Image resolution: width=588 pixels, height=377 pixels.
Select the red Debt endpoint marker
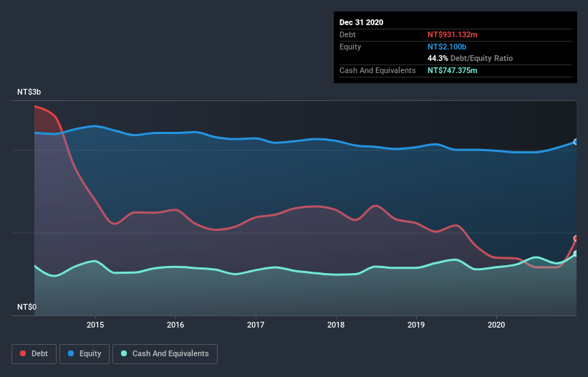576,238
